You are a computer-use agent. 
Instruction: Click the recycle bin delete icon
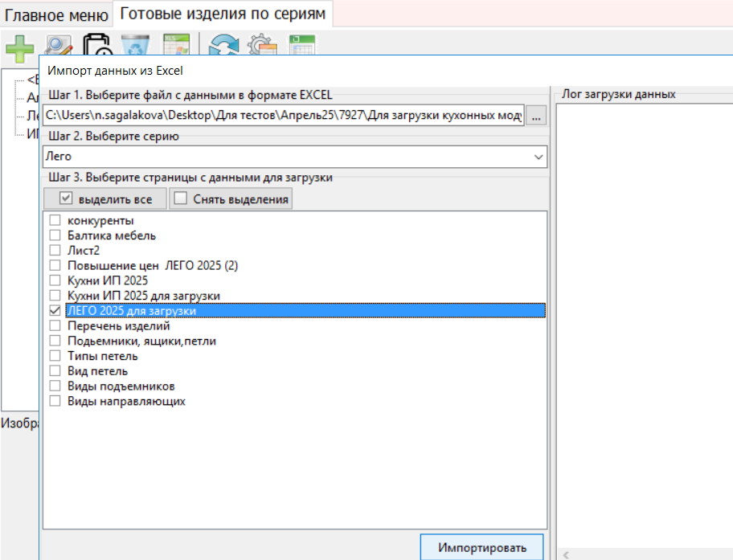[135, 46]
